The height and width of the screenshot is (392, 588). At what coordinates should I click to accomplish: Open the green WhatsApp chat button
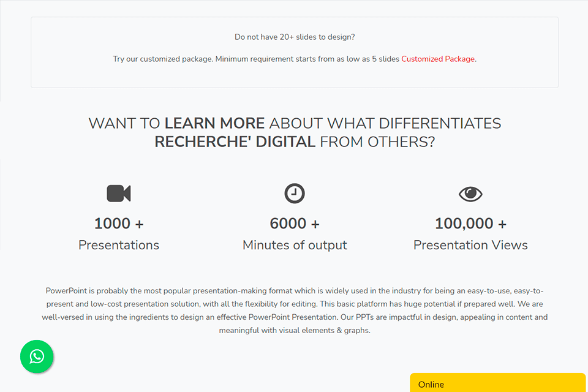click(x=37, y=356)
